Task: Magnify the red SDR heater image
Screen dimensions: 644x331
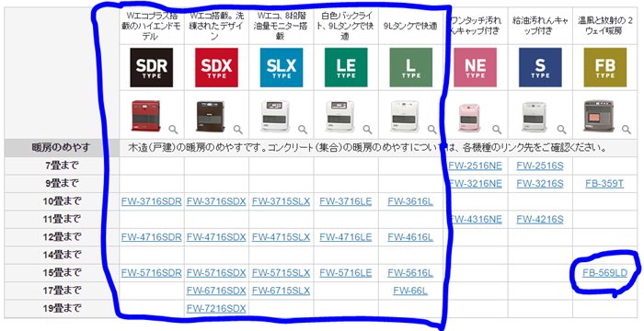Action: point(173,130)
